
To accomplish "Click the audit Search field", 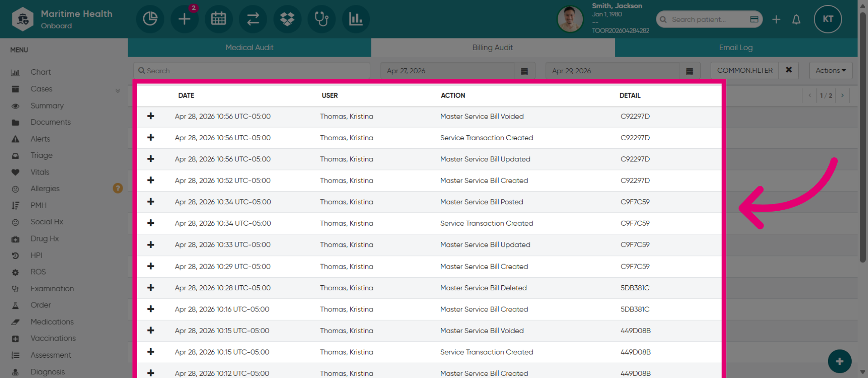I will click(x=252, y=71).
